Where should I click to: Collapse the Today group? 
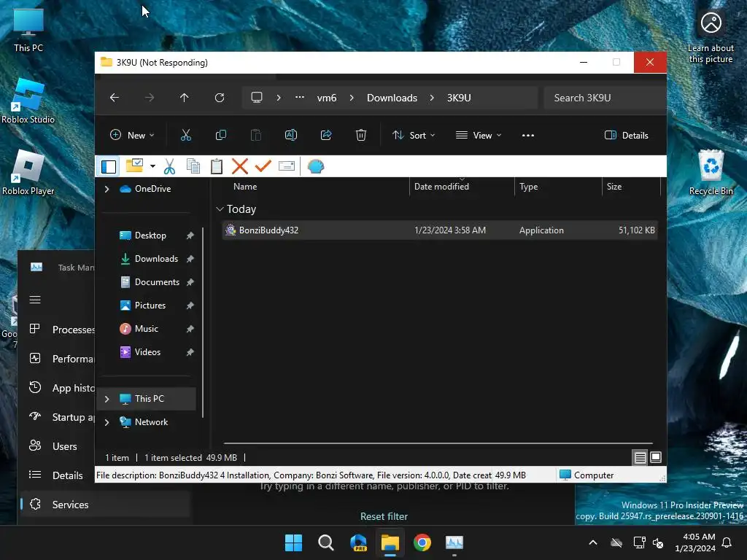tap(220, 209)
